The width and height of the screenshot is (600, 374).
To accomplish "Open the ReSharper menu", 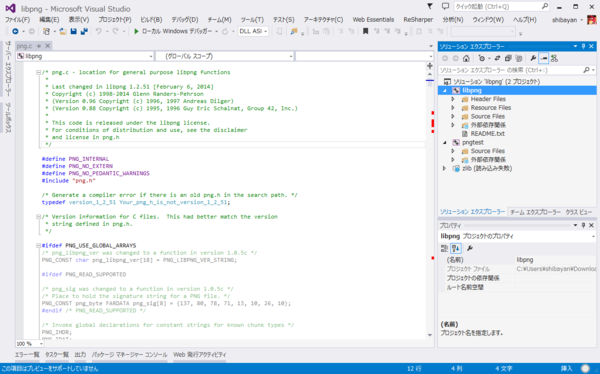I will coord(418,20).
